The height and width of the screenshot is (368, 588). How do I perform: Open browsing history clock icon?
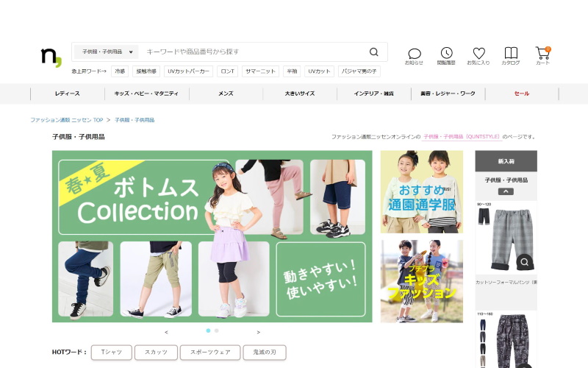[446, 53]
